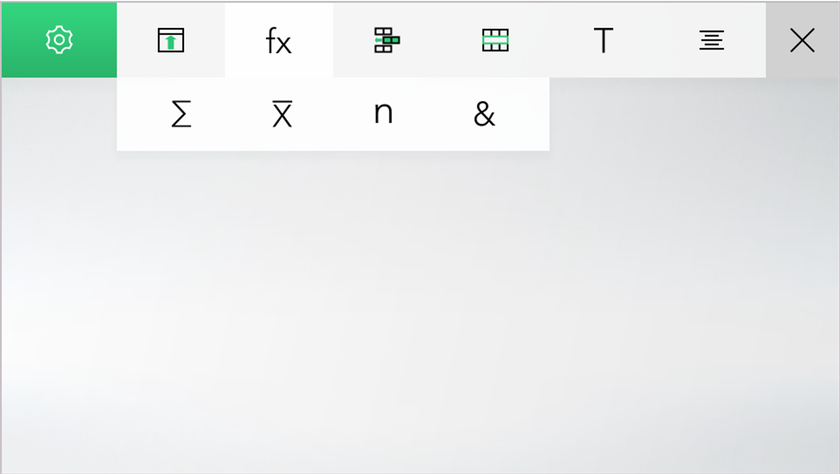Pick the ampersand concatenate function
Image resolution: width=840 pixels, height=474 pixels.
click(484, 114)
